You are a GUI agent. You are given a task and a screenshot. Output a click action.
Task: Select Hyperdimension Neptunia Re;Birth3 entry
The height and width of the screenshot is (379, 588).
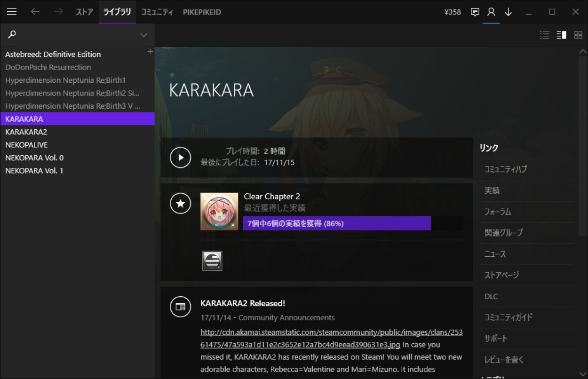[x=78, y=106]
